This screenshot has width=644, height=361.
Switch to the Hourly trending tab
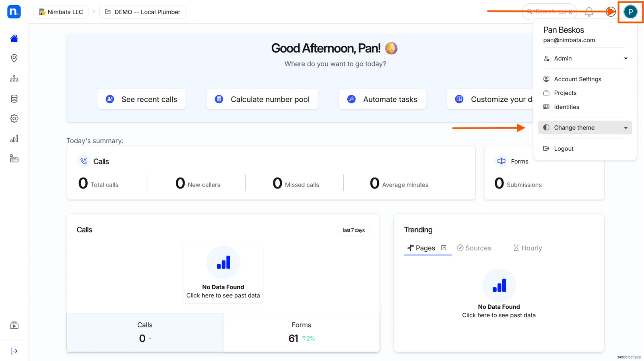tap(528, 248)
